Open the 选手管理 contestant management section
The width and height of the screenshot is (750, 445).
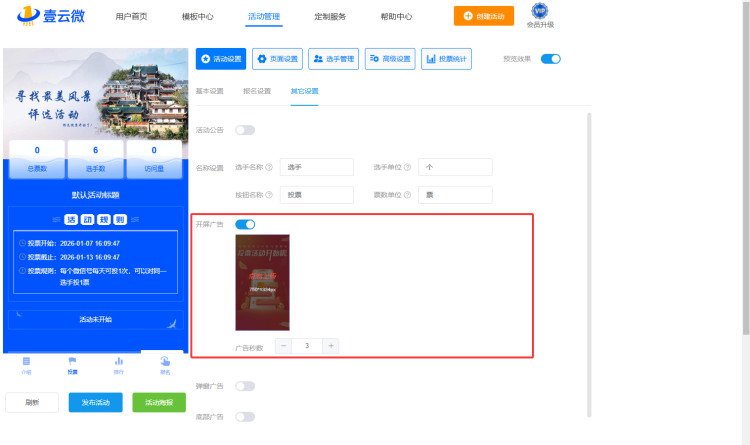point(333,59)
